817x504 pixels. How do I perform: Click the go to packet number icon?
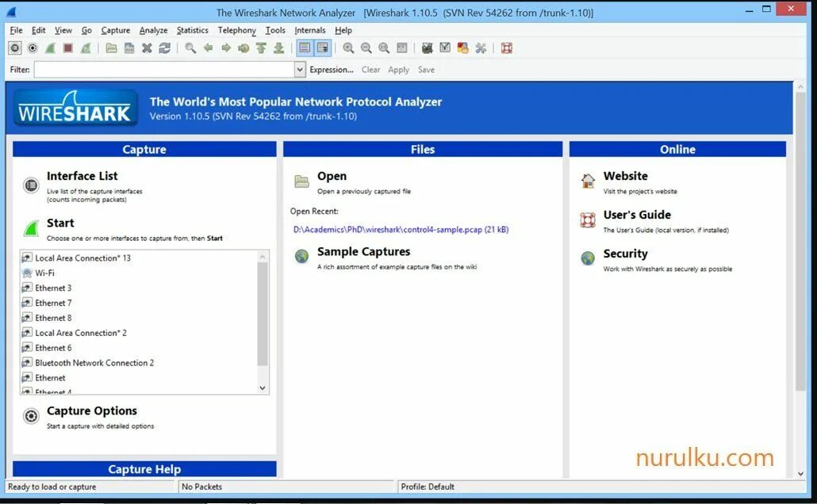[x=244, y=48]
